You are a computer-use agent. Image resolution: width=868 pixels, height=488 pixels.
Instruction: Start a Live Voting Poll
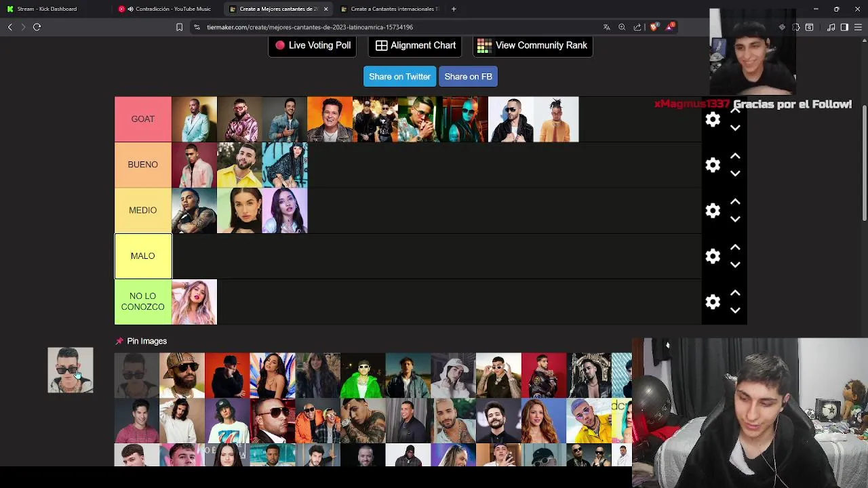tap(313, 45)
